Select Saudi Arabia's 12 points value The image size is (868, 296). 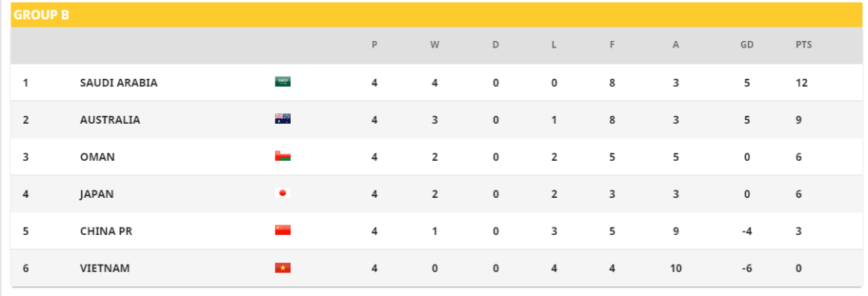(801, 83)
